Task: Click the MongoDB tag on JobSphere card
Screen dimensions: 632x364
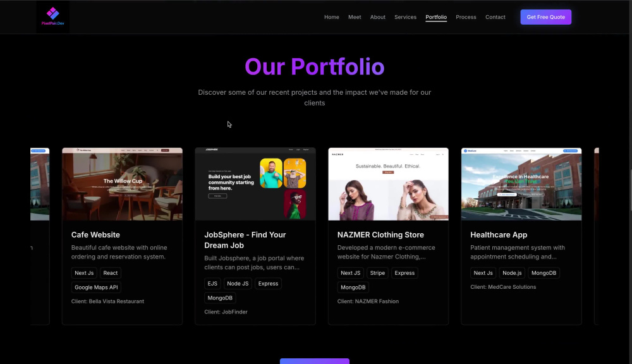Action: pos(220,298)
